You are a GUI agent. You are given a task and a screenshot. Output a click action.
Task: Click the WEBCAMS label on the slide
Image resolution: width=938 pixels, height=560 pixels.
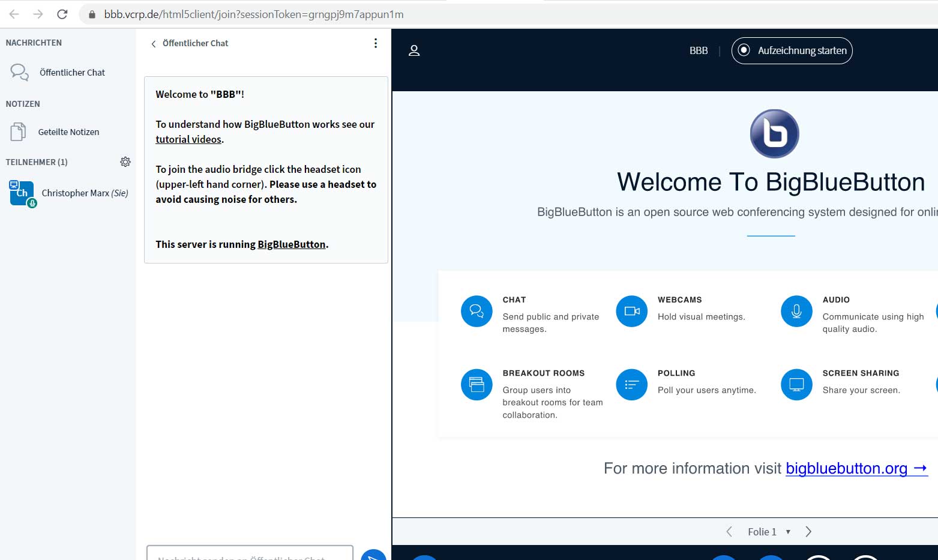click(680, 300)
